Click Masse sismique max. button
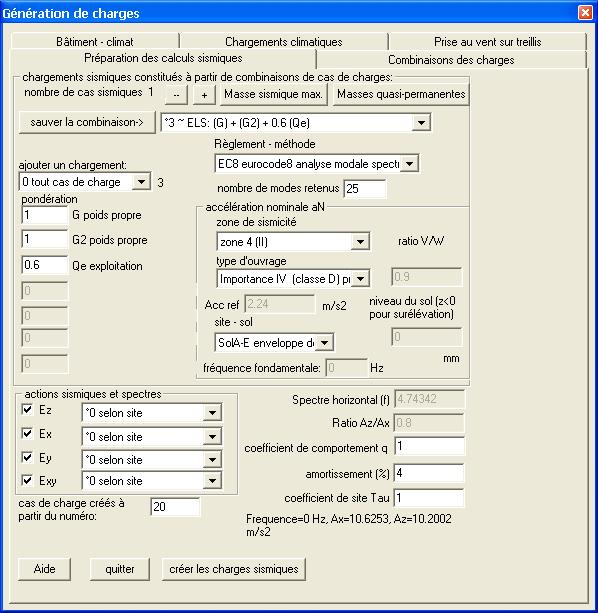The height and width of the screenshot is (613, 598). point(273,94)
